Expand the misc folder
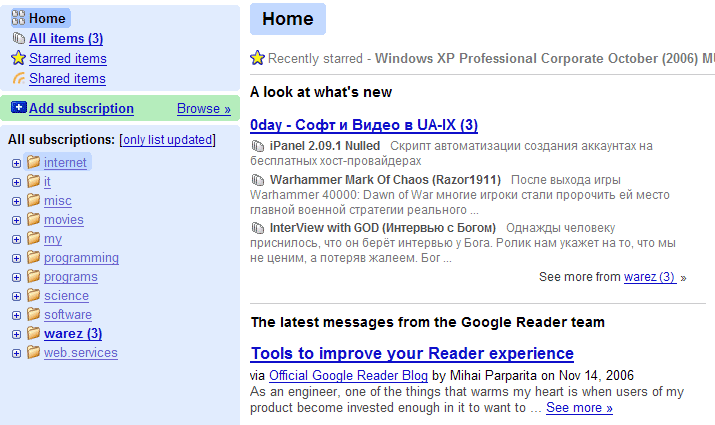This screenshot has height=425, width=715. pos(16,202)
